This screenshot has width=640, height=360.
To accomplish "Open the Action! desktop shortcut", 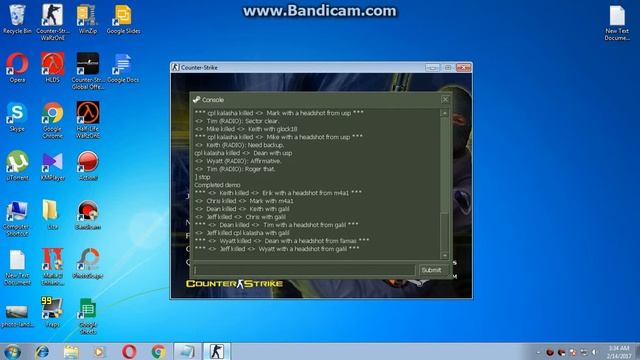I will tap(87, 166).
